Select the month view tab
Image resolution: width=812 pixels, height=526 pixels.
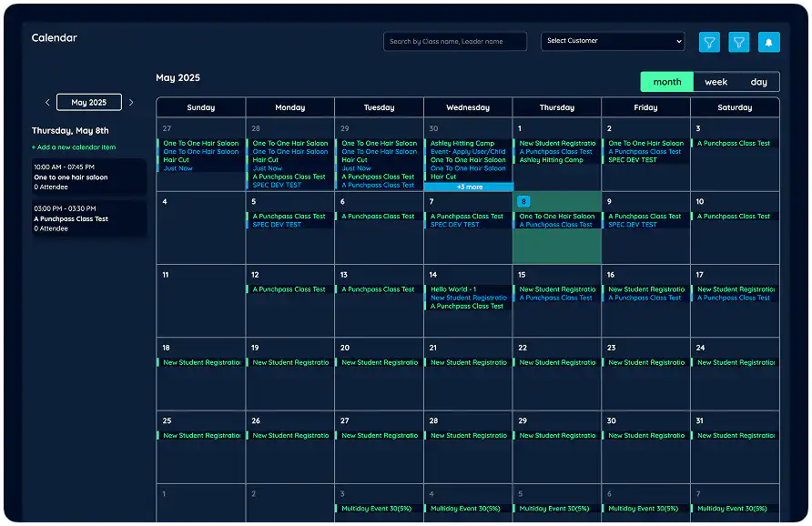666,81
